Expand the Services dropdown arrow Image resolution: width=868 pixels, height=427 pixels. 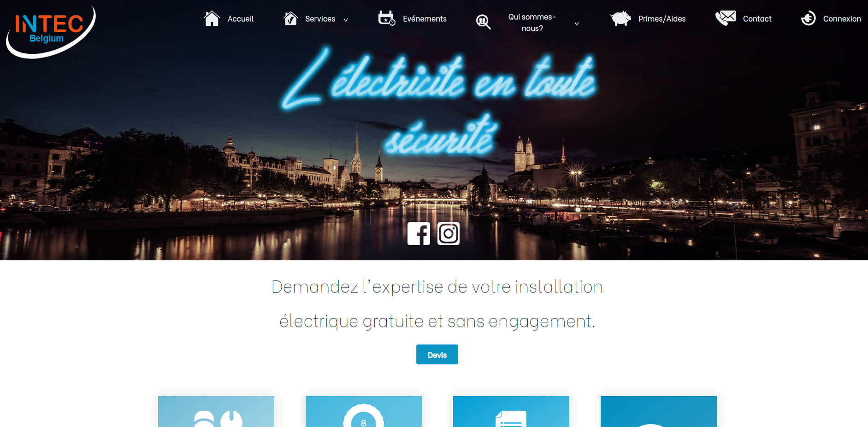pos(346,20)
